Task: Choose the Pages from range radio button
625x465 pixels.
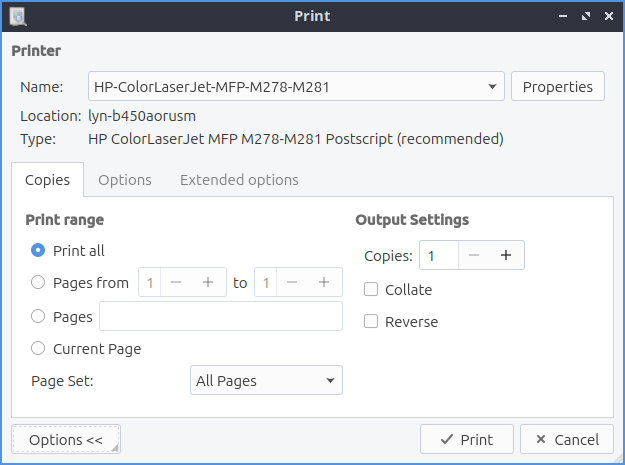Action: (38, 283)
